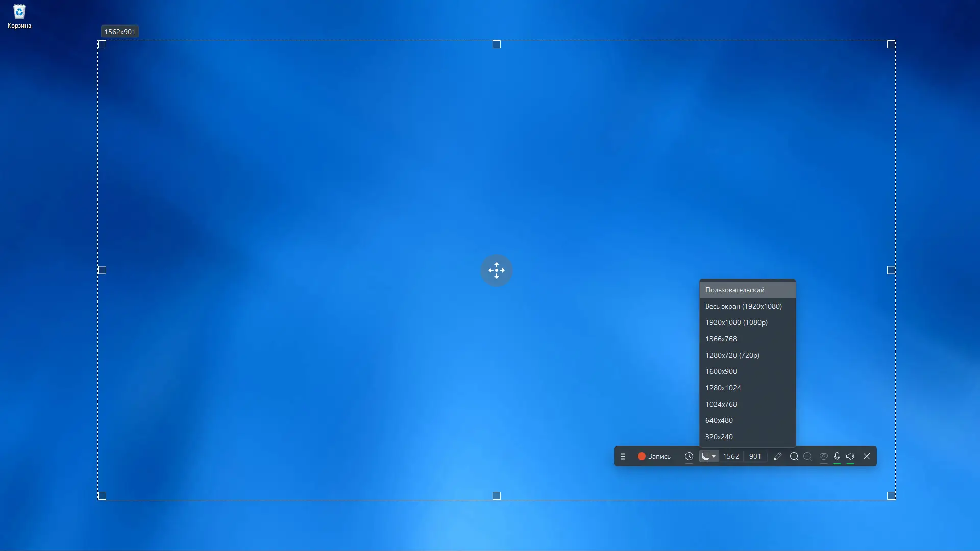Screen dimensions: 980x551
Task: Open the scheduled recording clock icon
Action: (x=689, y=456)
